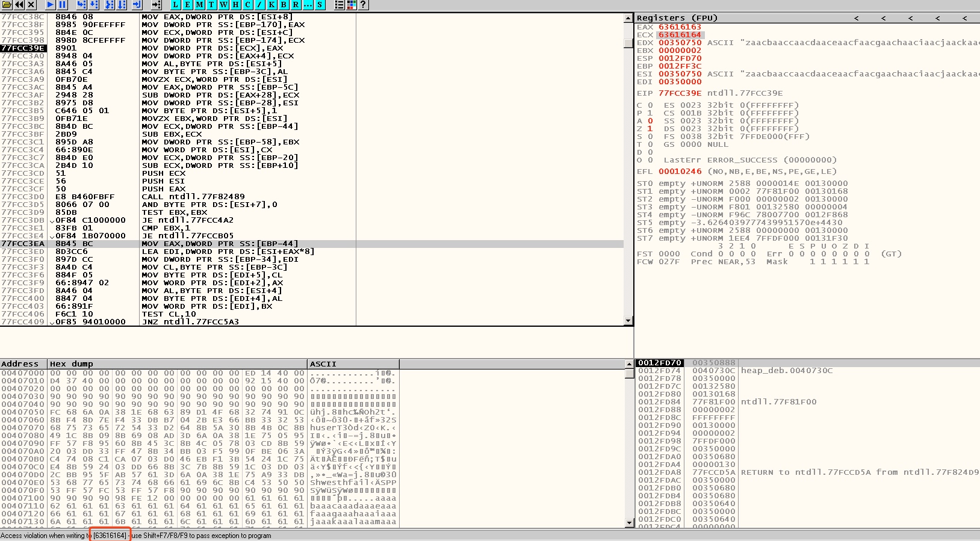This screenshot has height=541, width=980.
Task: Show Source with the S button
Action: tap(320, 5)
